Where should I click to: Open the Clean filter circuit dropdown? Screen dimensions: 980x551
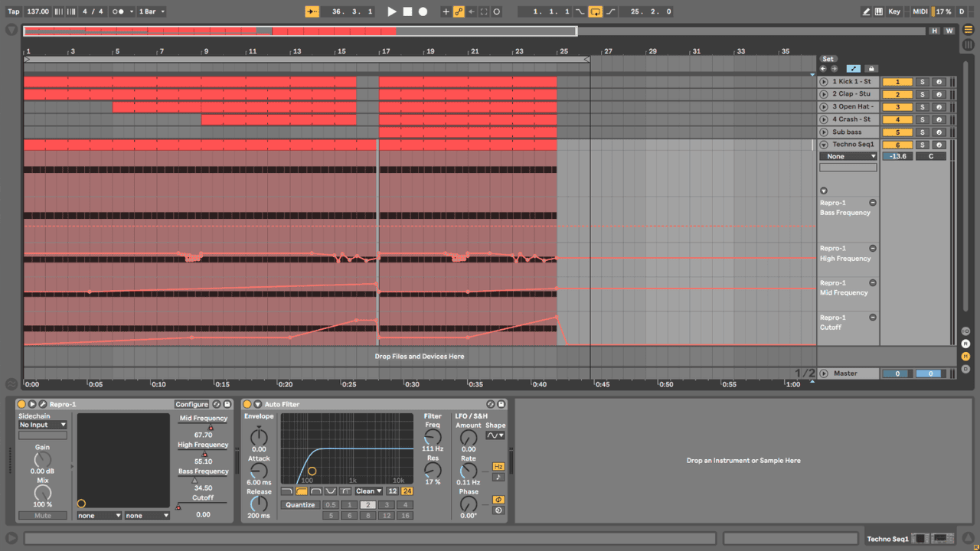tap(368, 491)
